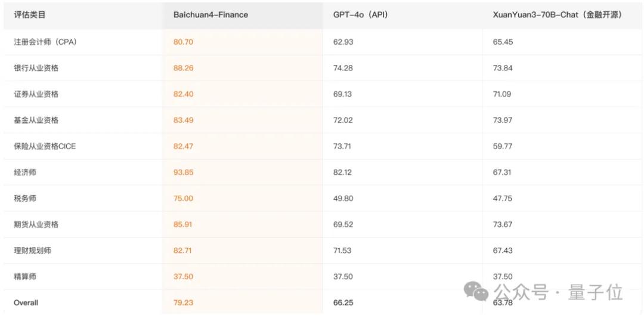This screenshot has height=318, width=644.
Task: Click the 保险从业资格CICE row label
Action: point(45,146)
